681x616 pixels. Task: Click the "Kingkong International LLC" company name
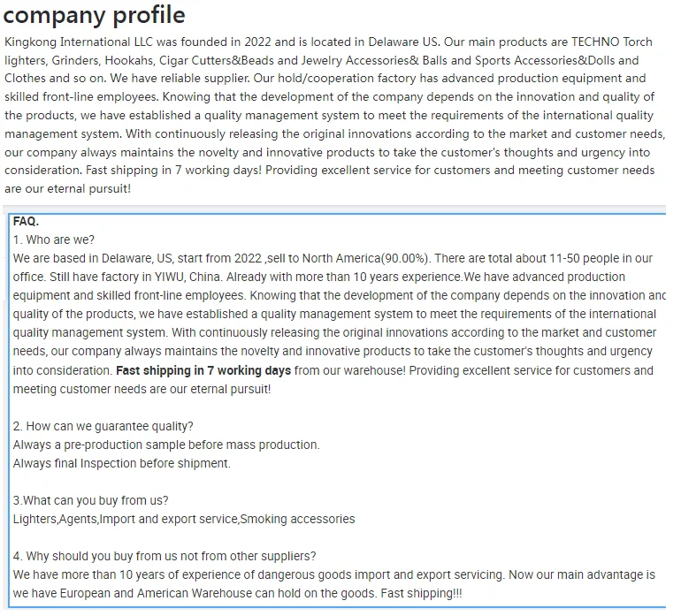click(x=80, y=42)
